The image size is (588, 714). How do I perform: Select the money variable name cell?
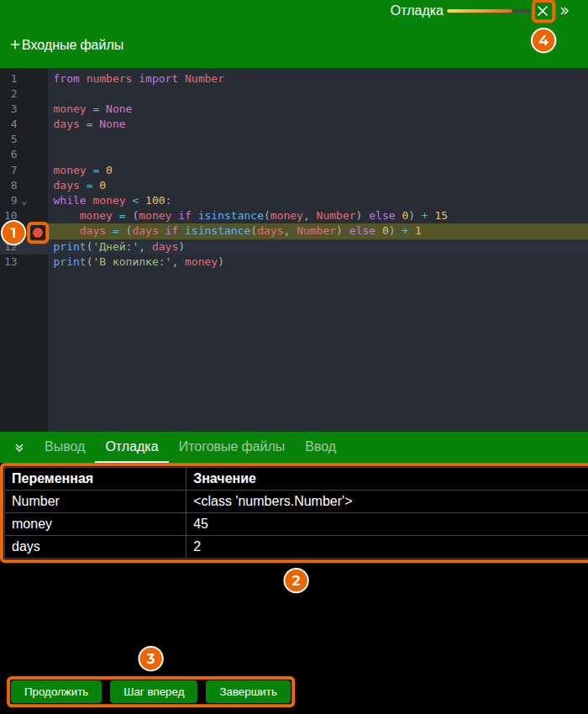click(x=95, y=524)
